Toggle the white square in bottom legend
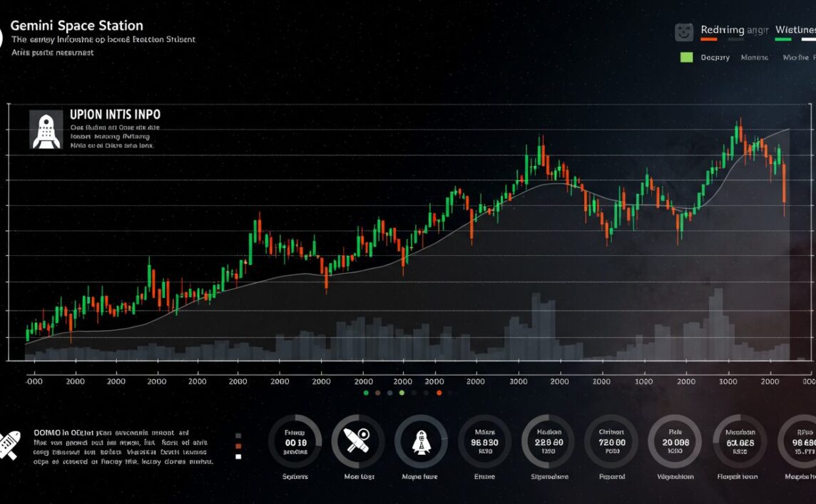The image size is (816, 504). [238, 456]
